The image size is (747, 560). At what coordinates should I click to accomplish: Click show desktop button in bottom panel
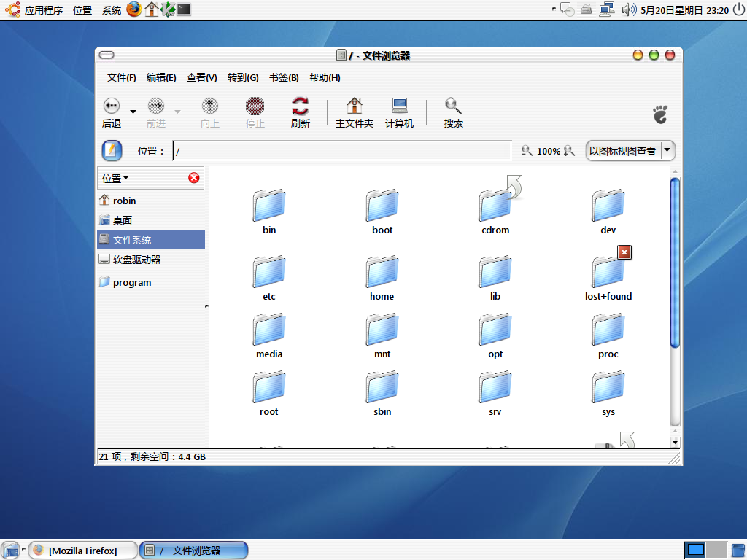[x=10, y=551]
